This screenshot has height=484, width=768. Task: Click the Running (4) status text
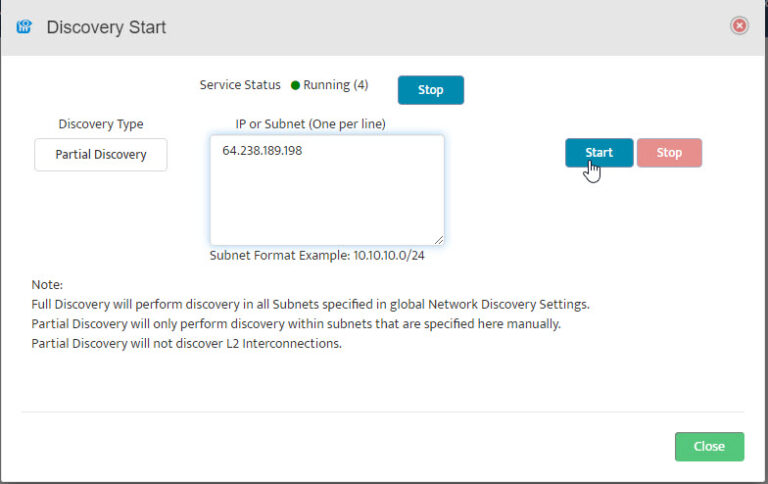point(336,85)
